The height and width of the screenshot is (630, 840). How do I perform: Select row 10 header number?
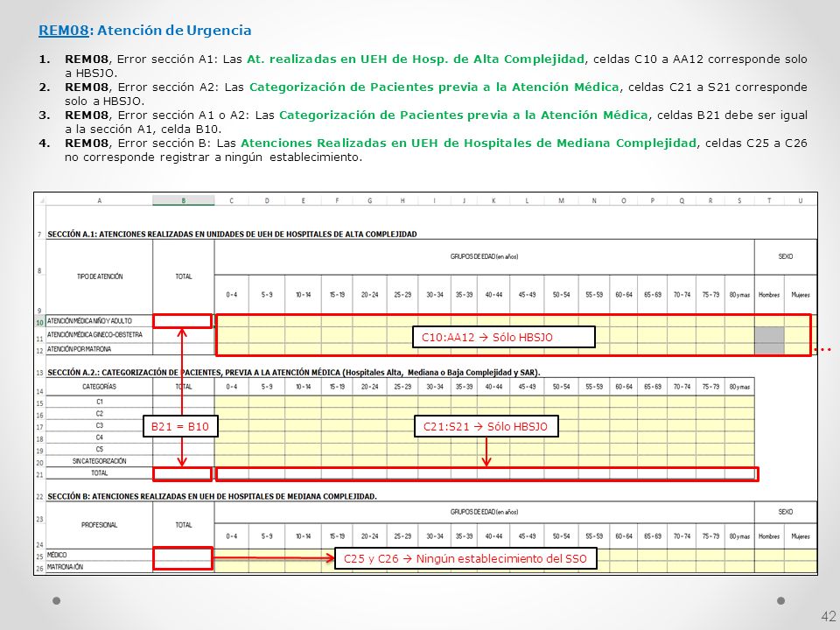pos(39,323)
